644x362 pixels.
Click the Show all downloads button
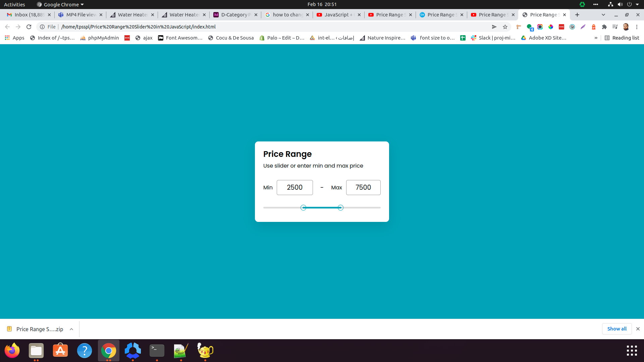616,329
